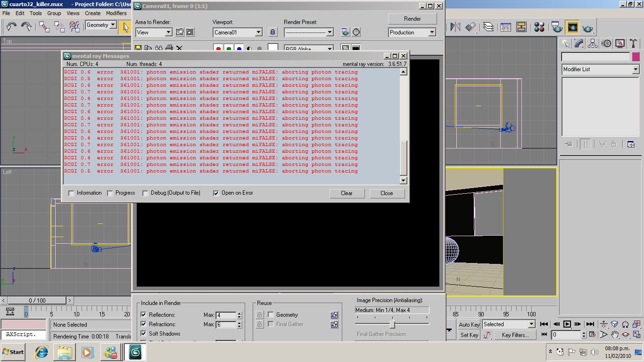Click Edit Region icon in render window
The height and width of the screenshot is (362, 644).
click(x=180, y=32)
